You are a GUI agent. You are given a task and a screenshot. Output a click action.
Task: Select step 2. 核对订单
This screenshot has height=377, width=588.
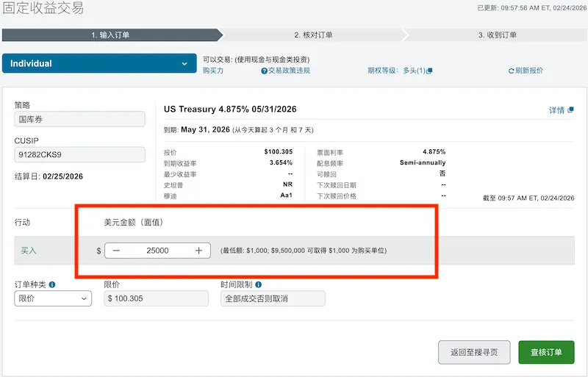click(x=314, y=35)
